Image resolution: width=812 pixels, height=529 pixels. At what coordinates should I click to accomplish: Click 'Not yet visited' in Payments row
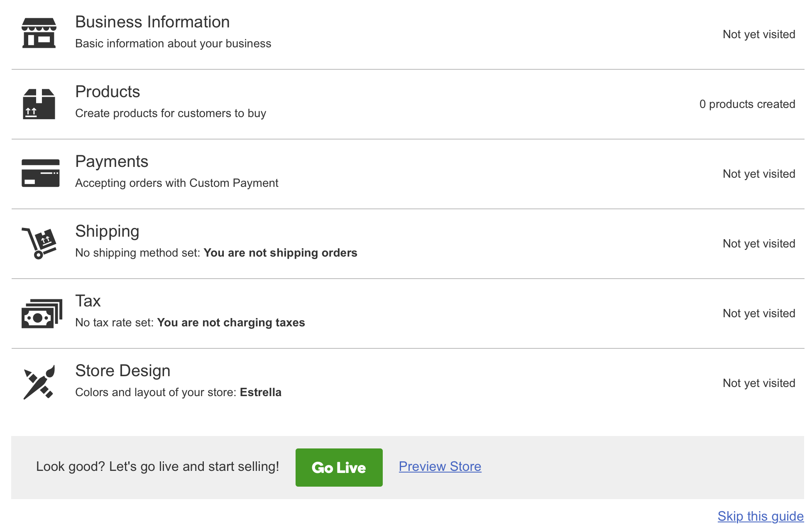click(x=759, y=174)
